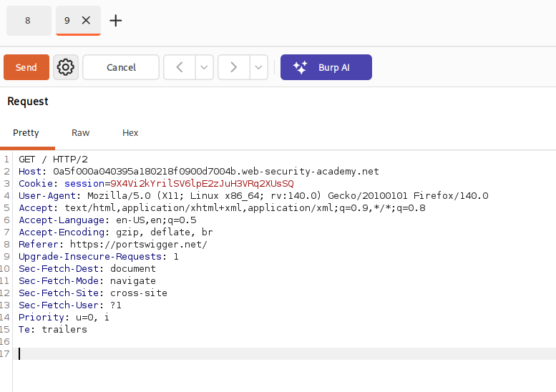Launch Burp AI
This screenshot has height=392, width=556.
tap(326, 67)
